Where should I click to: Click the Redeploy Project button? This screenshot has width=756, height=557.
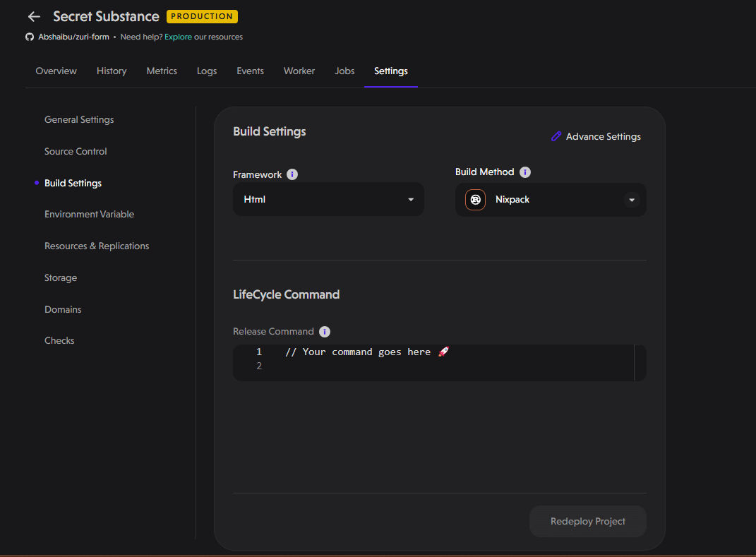pos(588,521)
